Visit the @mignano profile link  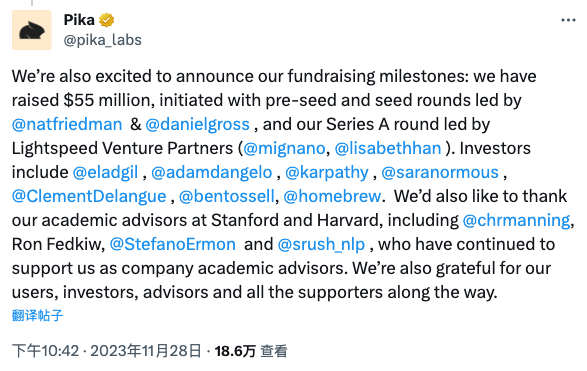click(284, 148)
